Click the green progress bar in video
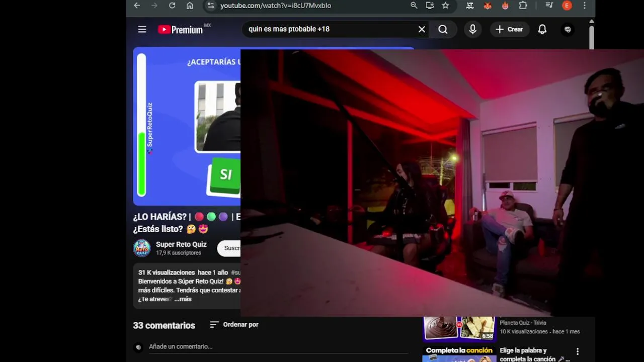This screenshot has height=362, width=644. click(141, 163)
